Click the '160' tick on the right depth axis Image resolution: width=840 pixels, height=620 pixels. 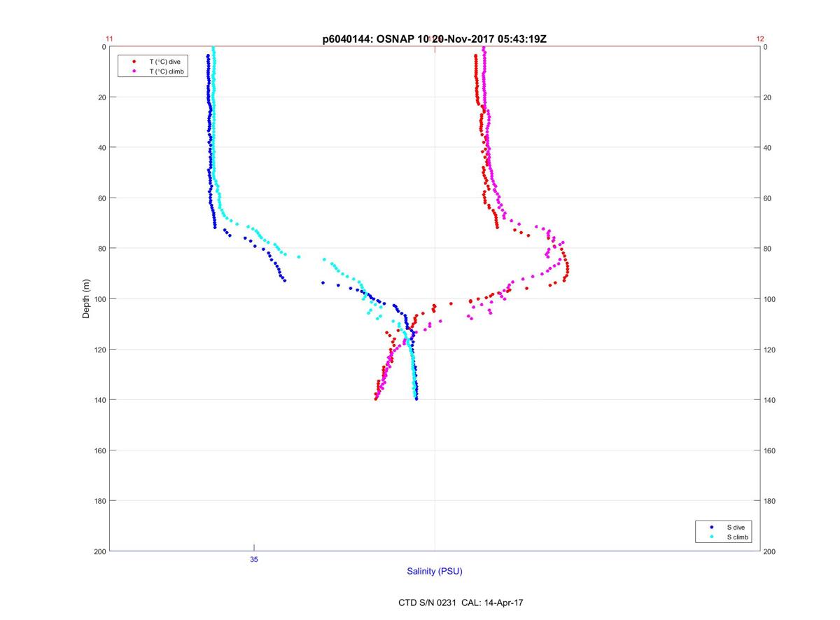click(770, 450)
